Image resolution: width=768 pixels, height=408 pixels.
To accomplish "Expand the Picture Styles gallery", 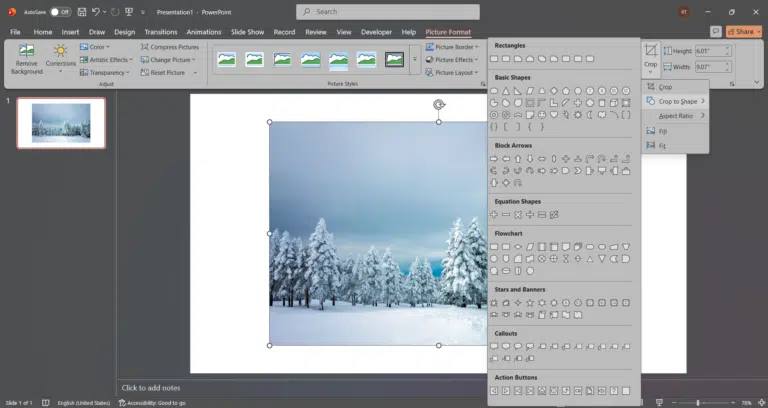I will click(x=414, y=59).
